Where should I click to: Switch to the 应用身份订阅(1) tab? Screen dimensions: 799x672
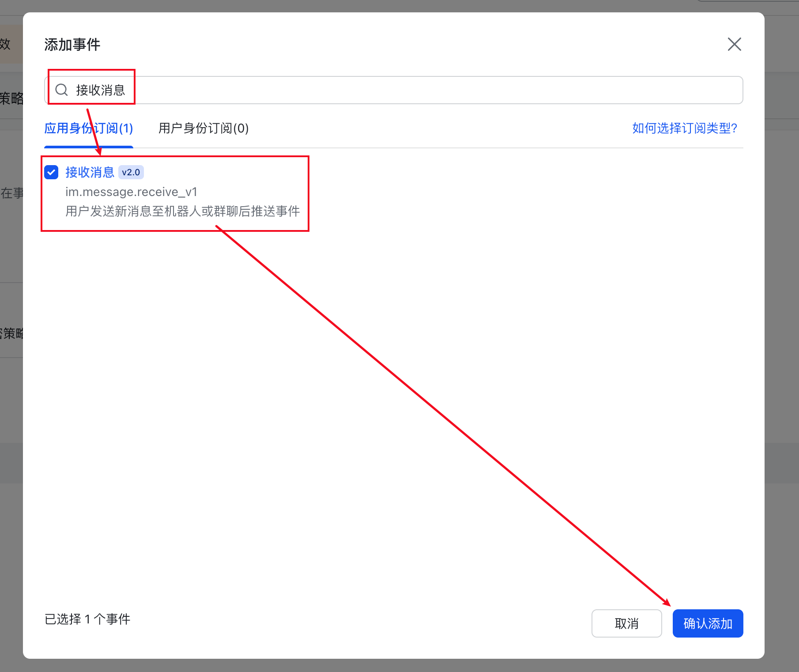(88, 128)
